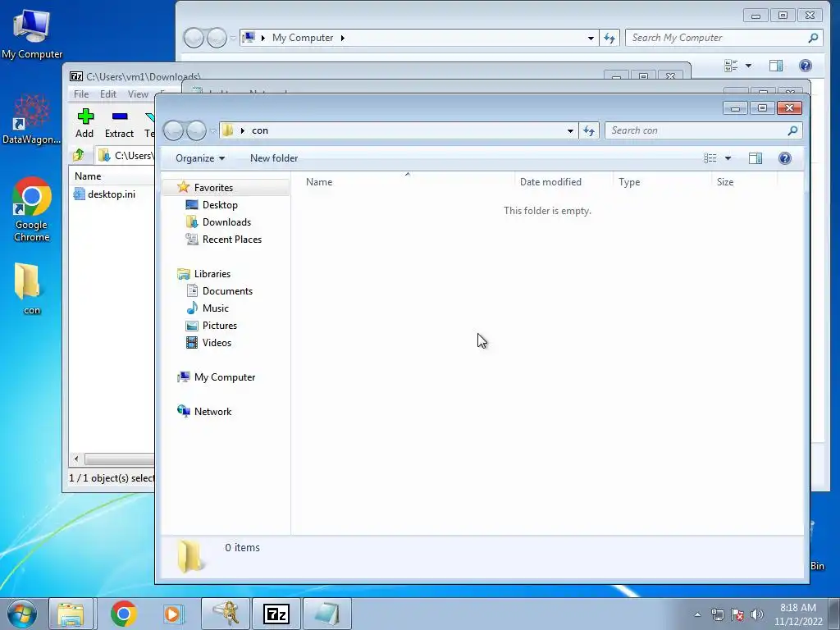
Task: Open the Windows Start menu
Action: [x=22, y=614]
